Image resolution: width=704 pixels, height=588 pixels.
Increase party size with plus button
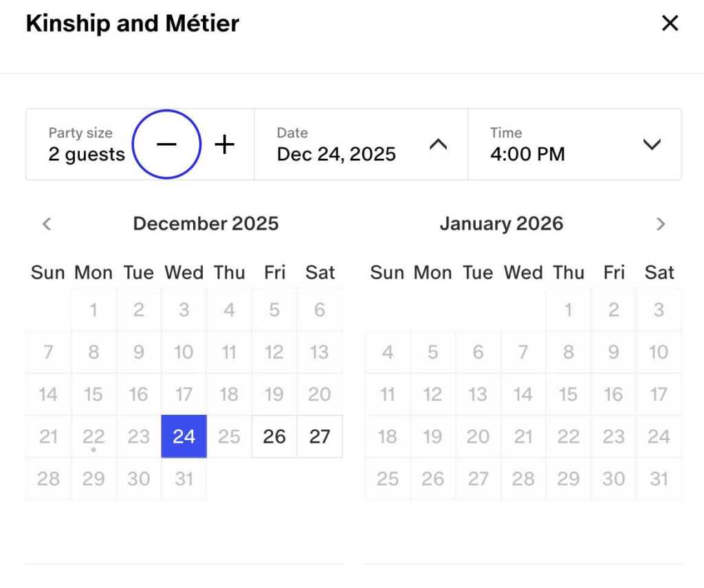(225, 144)
